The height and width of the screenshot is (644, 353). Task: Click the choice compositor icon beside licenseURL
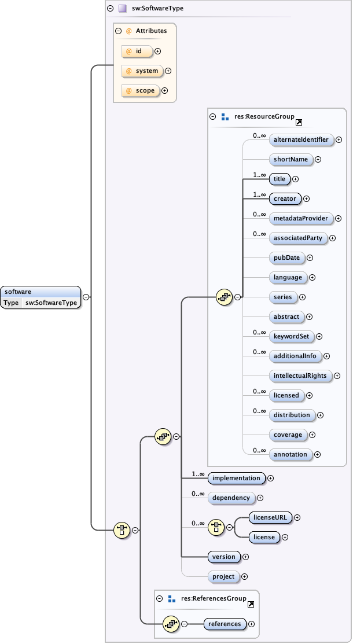tap(216, 527)
